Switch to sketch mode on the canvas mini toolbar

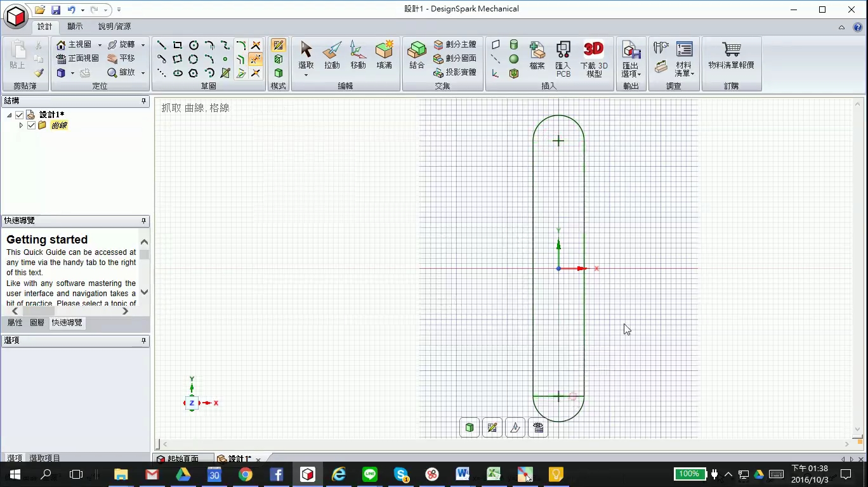tap(492, 427)
